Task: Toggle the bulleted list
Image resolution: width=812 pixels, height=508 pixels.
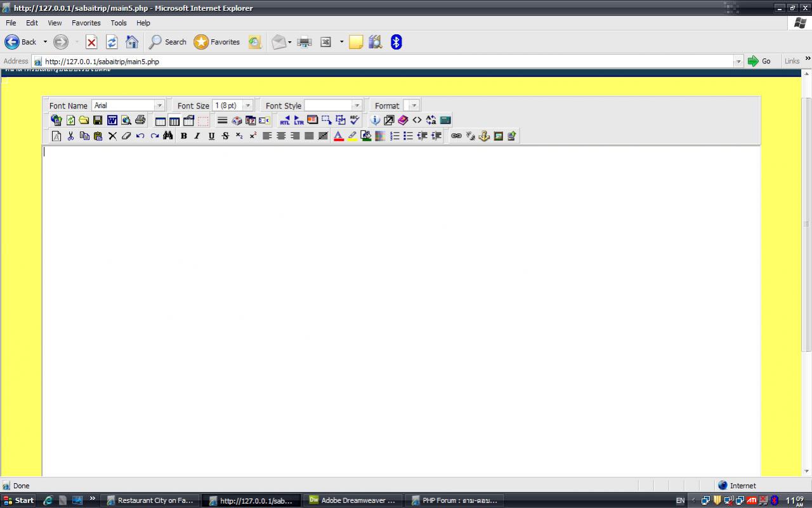Action: pos(409,135)
